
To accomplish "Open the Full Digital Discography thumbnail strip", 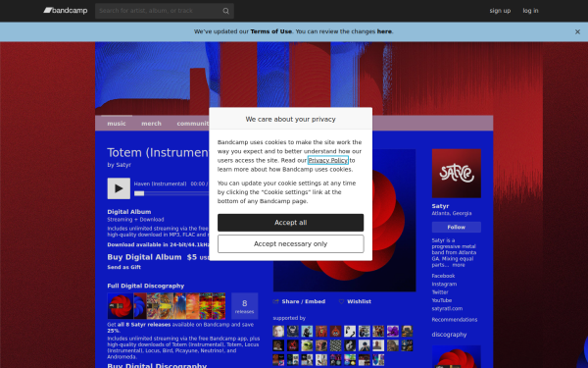I will [x=167, y=306].
